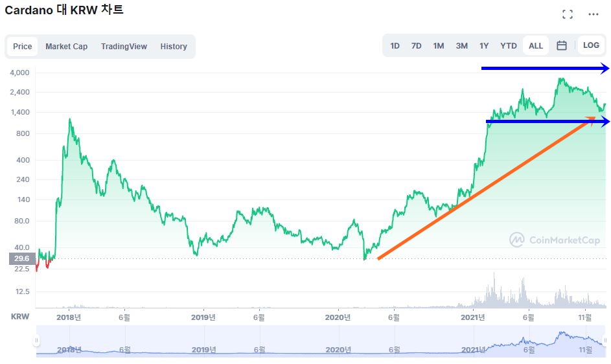The width and height of the screenshot is (611, 364).
Task: Click the 2021년 x-axis label on main chart
Action: pos(473,317)
